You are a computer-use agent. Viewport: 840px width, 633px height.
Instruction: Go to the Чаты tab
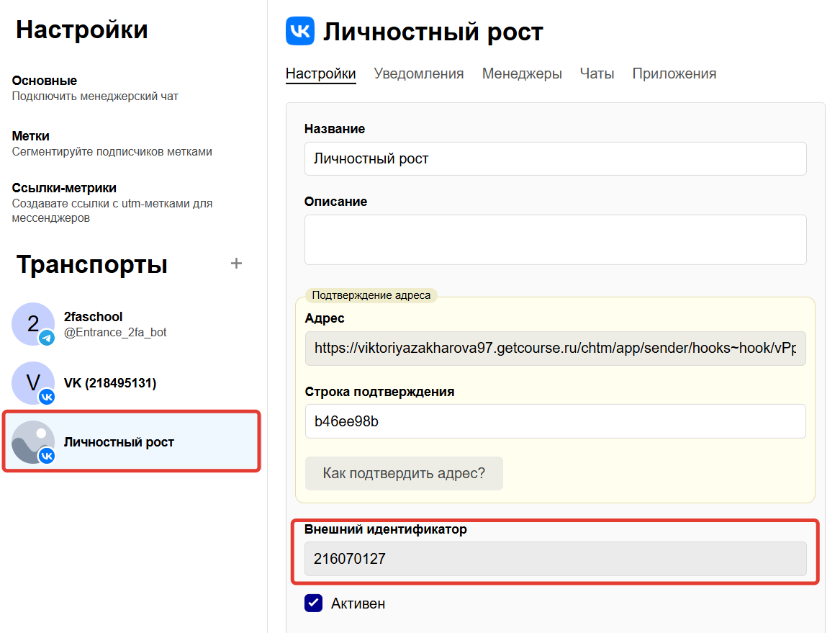pyautogui.click(x=597, y=73)
